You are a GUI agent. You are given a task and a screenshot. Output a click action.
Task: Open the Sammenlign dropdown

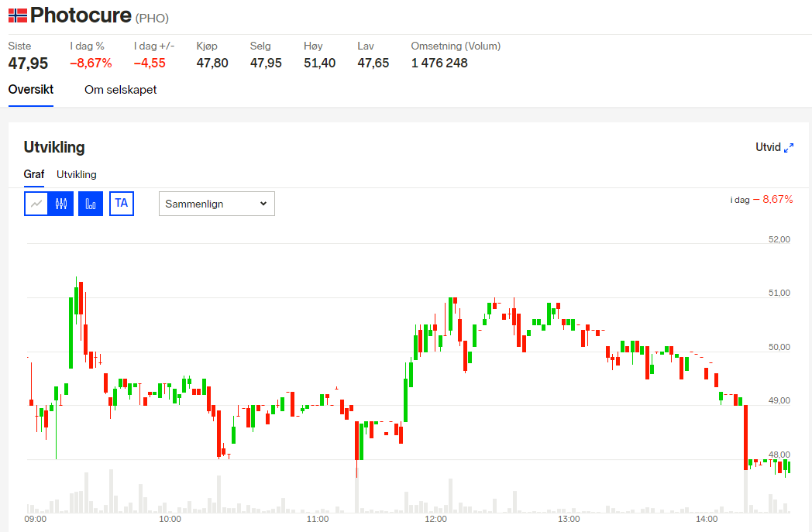pos(216,204)
